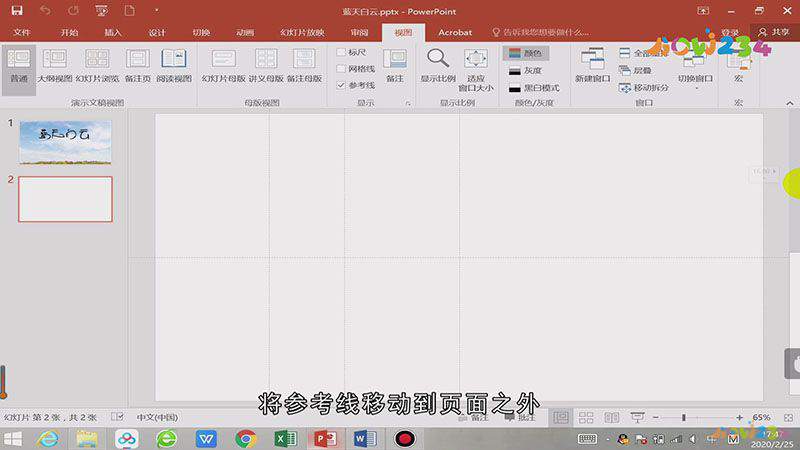Undo the last action
Screen dimensions: 800x450
click(x=45, y=11)
